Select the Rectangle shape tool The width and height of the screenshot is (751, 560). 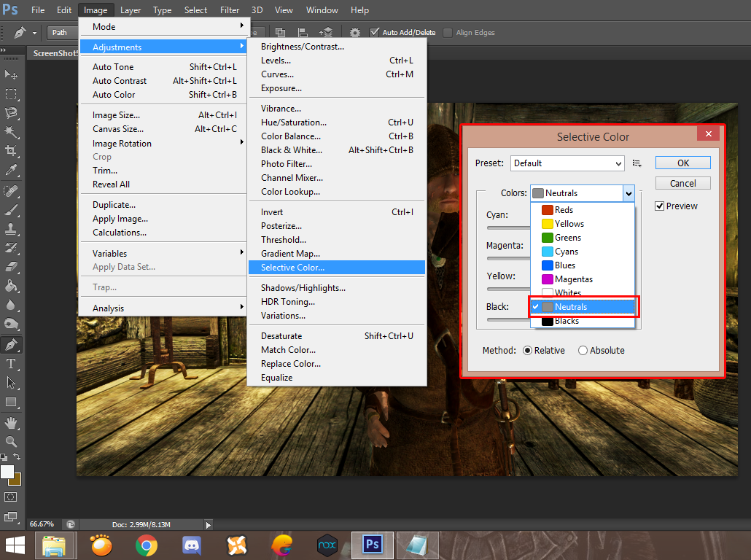click(11, 402)
